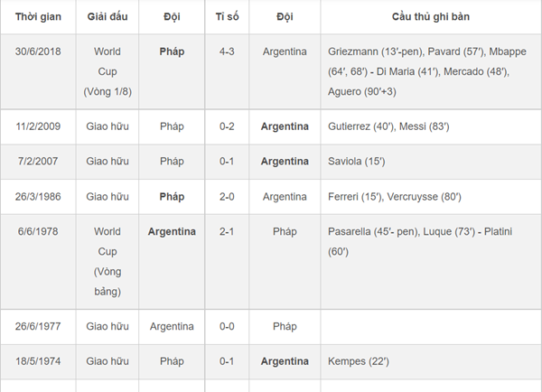Click the "Thời gian" column header
Image resolution: width=542 pixels, height=392 pixels.
[x=38, y=17]
